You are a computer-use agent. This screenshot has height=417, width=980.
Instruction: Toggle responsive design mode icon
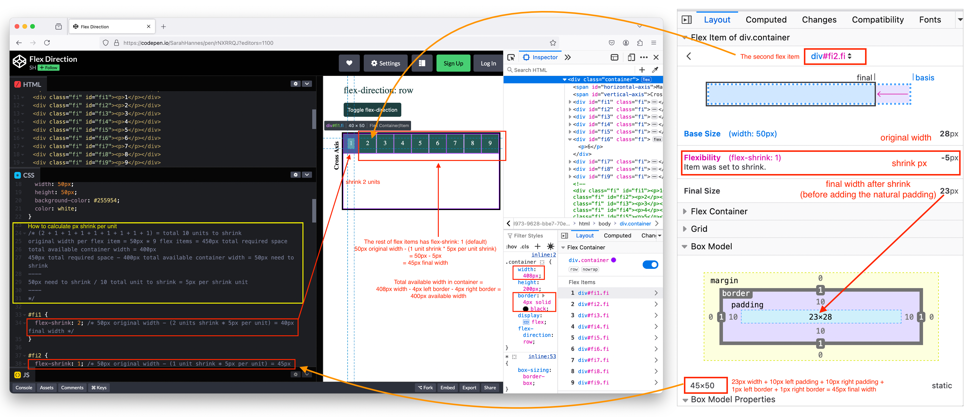(631, 57)
